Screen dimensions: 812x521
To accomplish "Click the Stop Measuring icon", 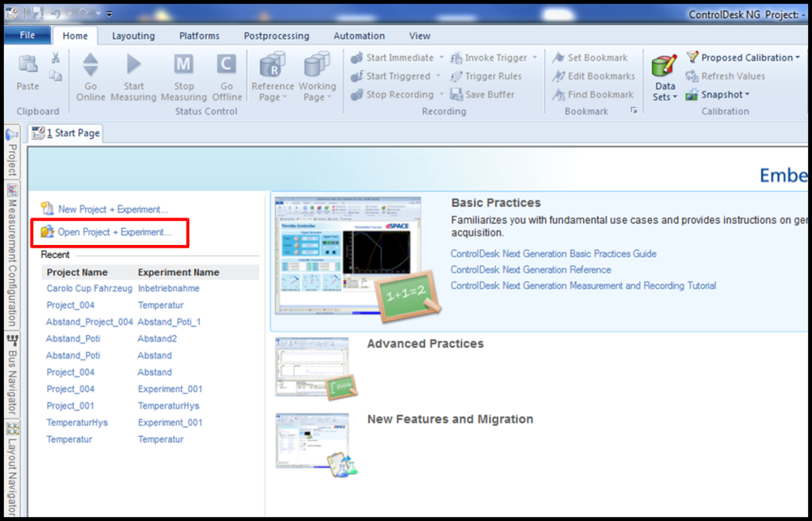I will point(184,66).
